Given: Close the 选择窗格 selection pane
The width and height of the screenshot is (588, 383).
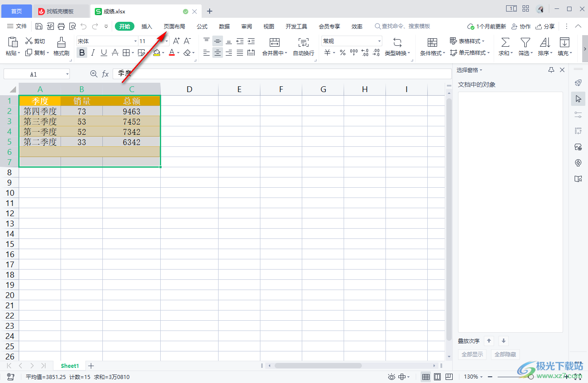Looking at the screenshot, I should pos(562,70).
